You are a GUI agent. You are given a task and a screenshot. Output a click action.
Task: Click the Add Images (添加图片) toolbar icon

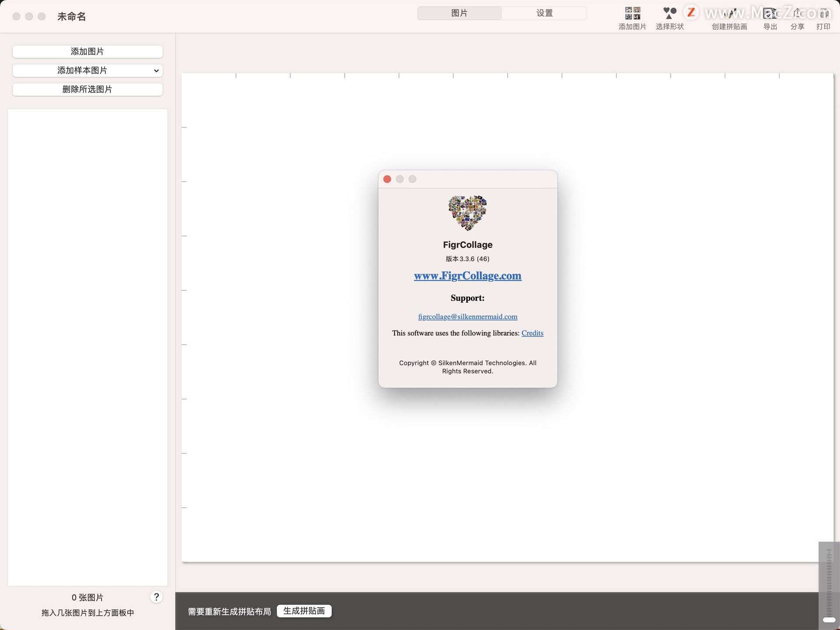pyautogui.click(x=632, y=14)
